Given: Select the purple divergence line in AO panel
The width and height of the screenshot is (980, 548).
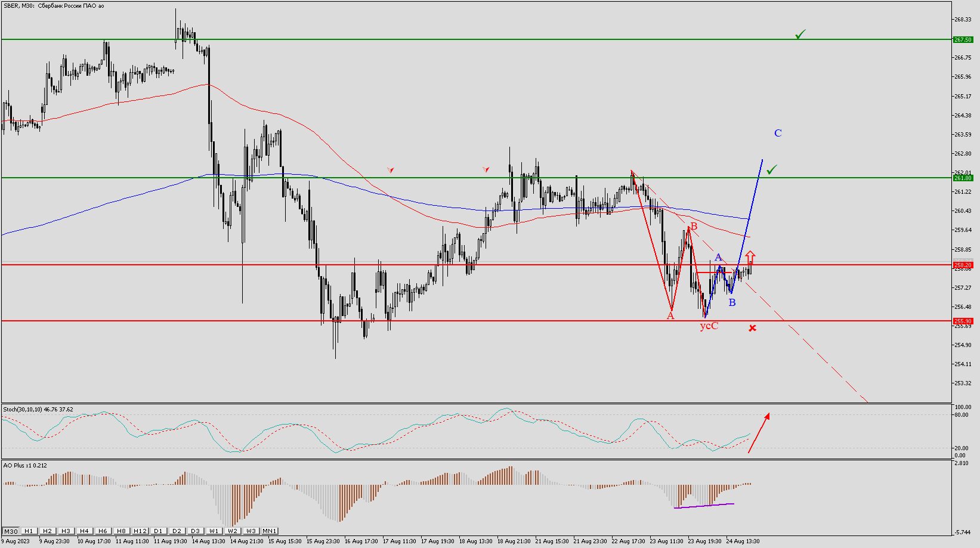Looking at the screenshot, I should (704, 506).
